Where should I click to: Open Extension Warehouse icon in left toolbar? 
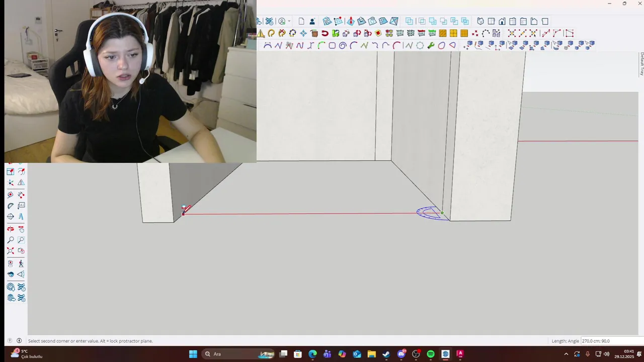click(x=21, y=287)
